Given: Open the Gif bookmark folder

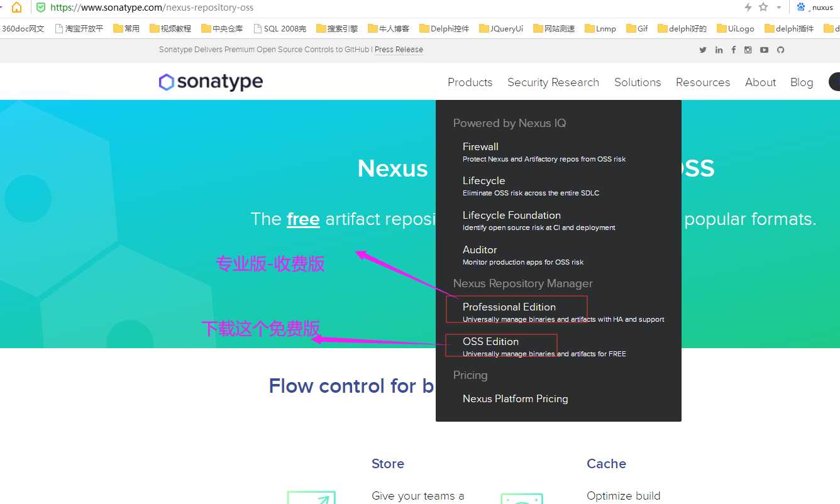Looking at the screenshot, I should tap(637, 28).
